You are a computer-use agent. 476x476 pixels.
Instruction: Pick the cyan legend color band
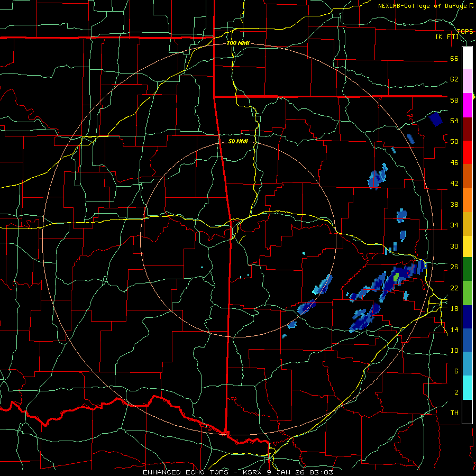(467, 388)
